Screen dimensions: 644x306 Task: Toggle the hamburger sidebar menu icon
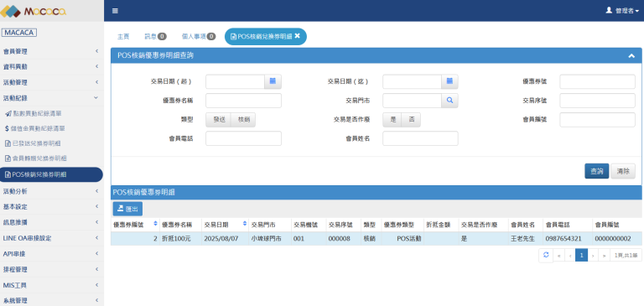point(115,11)
